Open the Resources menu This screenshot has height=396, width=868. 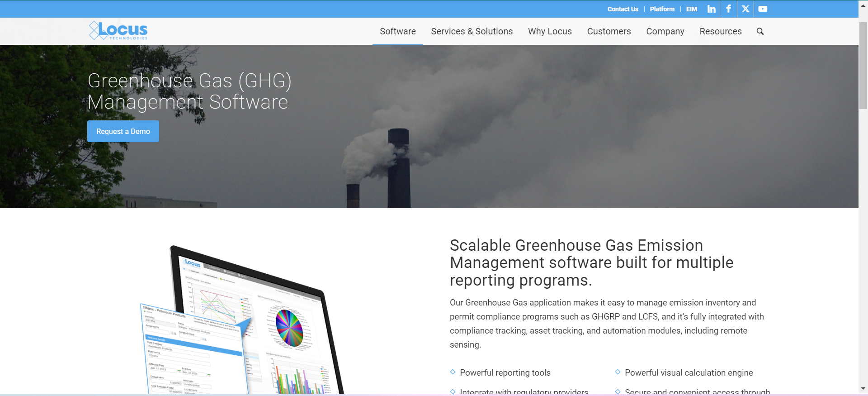721,31
